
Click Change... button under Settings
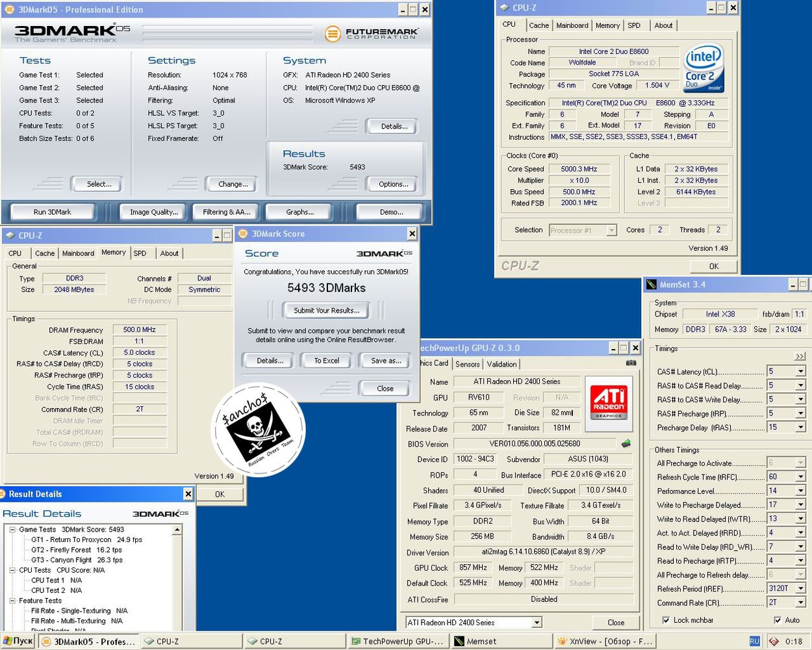(x=233, y=184)
